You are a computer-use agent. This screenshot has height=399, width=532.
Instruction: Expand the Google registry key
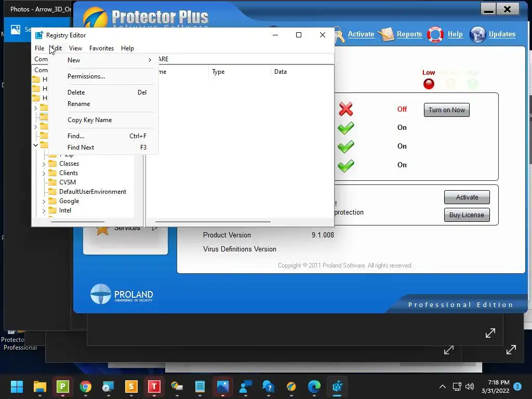coord(44,202)
